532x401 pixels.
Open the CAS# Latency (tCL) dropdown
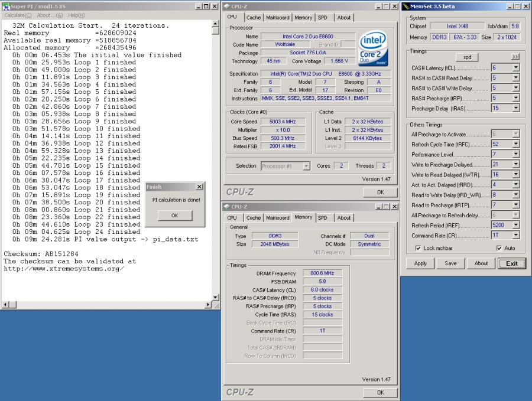tap(515, 68)
